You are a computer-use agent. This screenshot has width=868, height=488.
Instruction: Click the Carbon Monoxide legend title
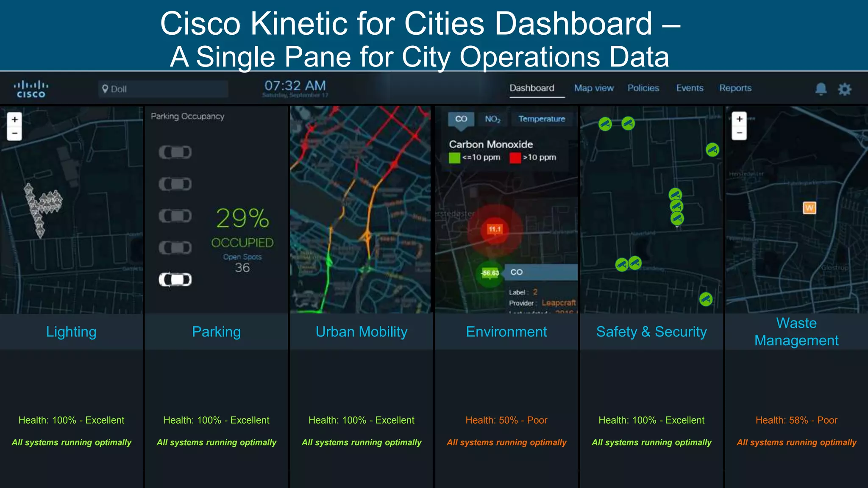491,144
